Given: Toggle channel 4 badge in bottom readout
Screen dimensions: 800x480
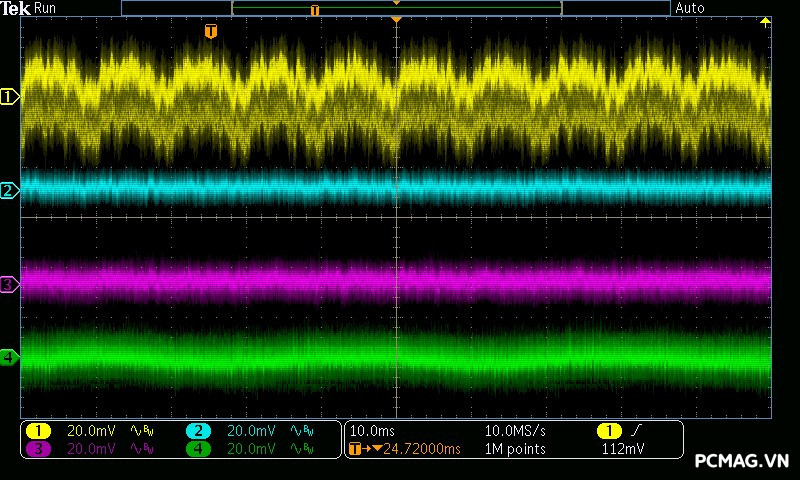Looking at the screenshot, I should coord(198,449).
